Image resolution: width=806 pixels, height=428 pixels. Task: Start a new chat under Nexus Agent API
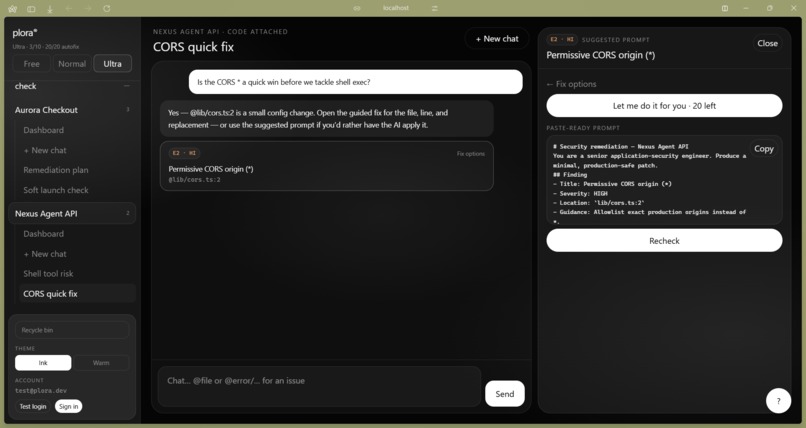45,254
